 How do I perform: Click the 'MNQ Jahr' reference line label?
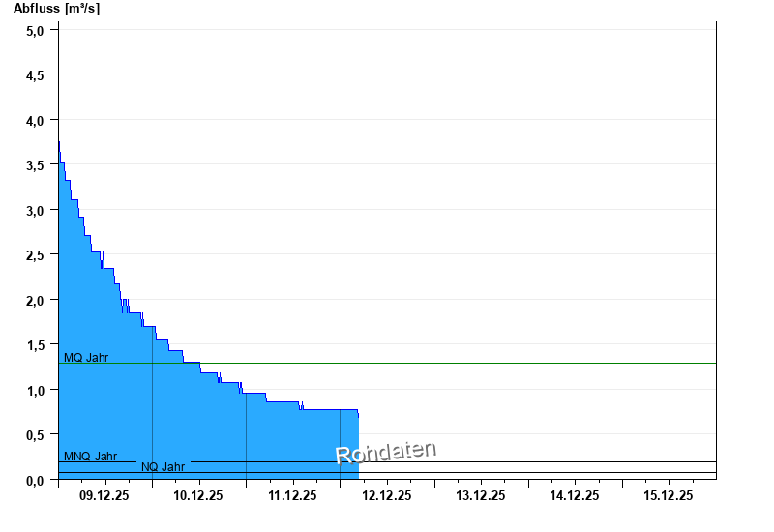91,456
